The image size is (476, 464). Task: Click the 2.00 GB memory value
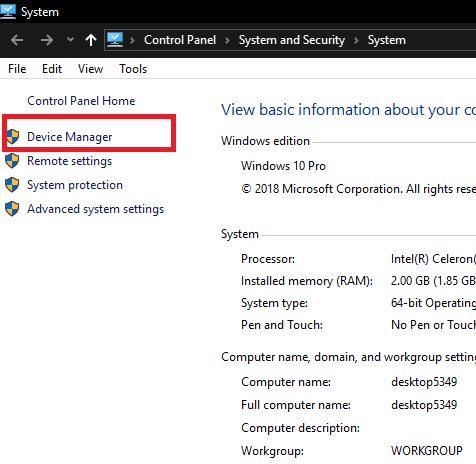click(x=433, y=281)
